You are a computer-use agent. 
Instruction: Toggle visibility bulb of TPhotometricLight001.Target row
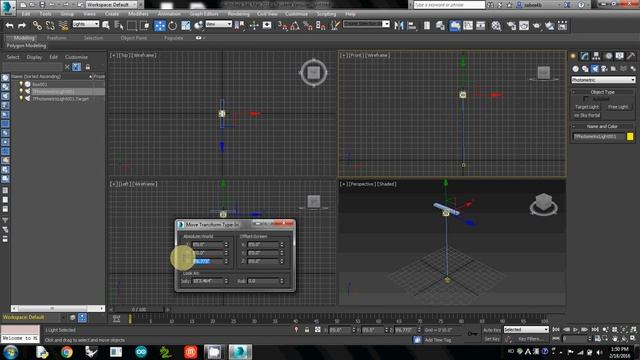pos(21,98)
